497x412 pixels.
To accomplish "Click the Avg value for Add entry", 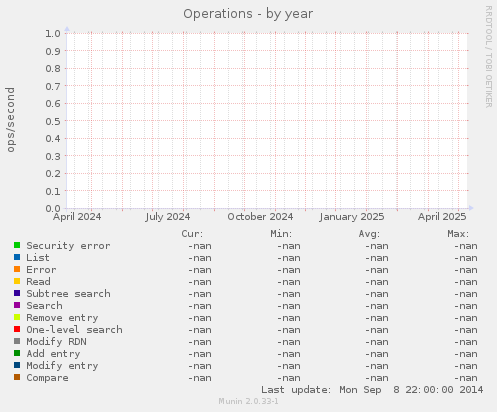I will click(377, 354).
